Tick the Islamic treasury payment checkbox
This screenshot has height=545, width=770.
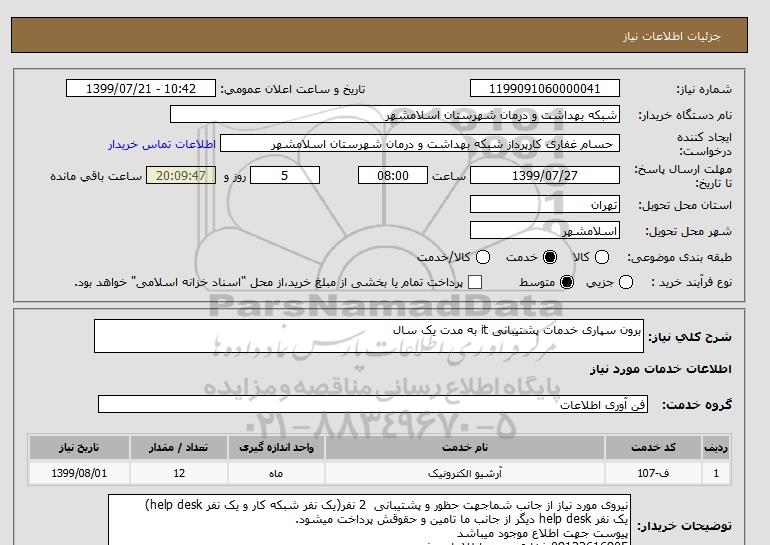pyautogui.click(x=475, y=282)
